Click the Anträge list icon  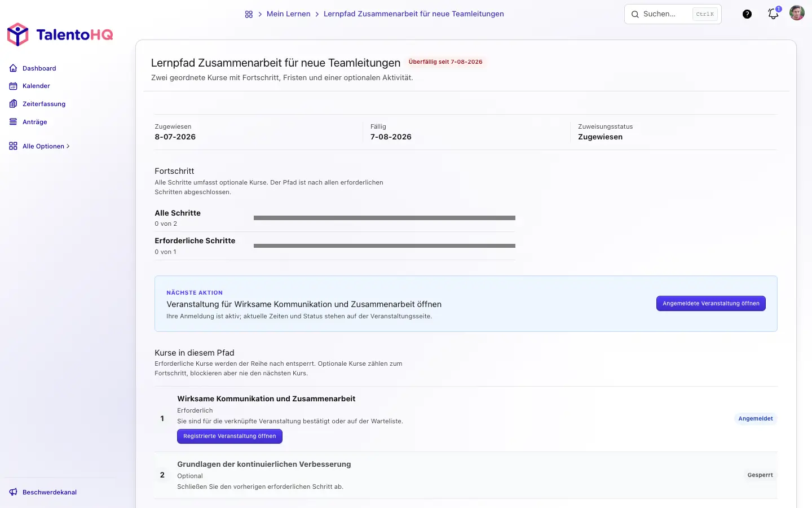point(14,122)
